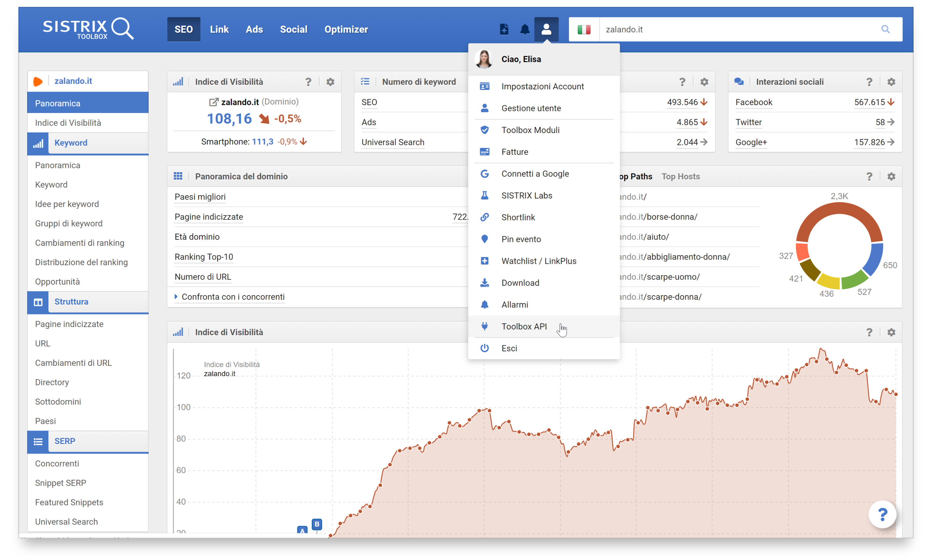This screenshot has height=560, width=929.
Task: Click the notifications bell icon in header
Action: (525, 29)
